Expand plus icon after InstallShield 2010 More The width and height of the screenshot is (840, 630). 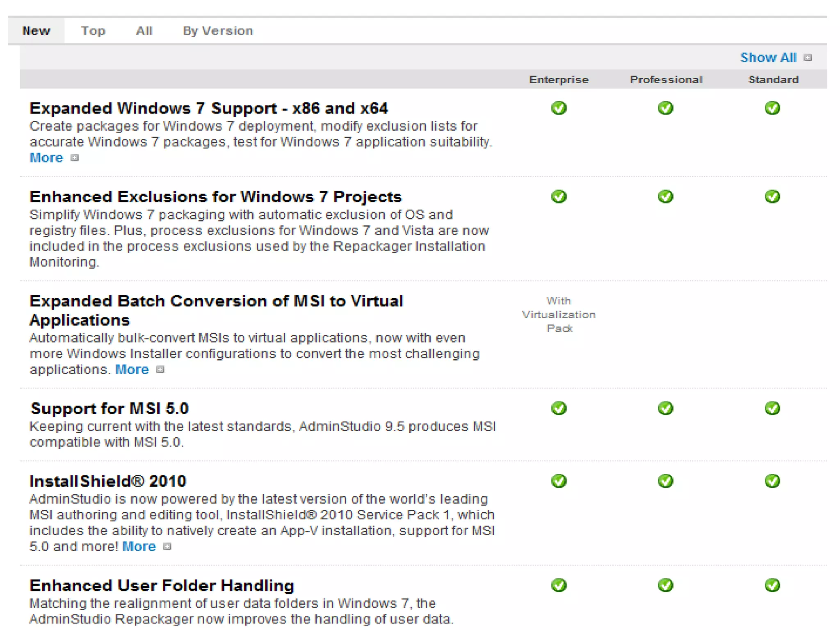tap(167, 546)
